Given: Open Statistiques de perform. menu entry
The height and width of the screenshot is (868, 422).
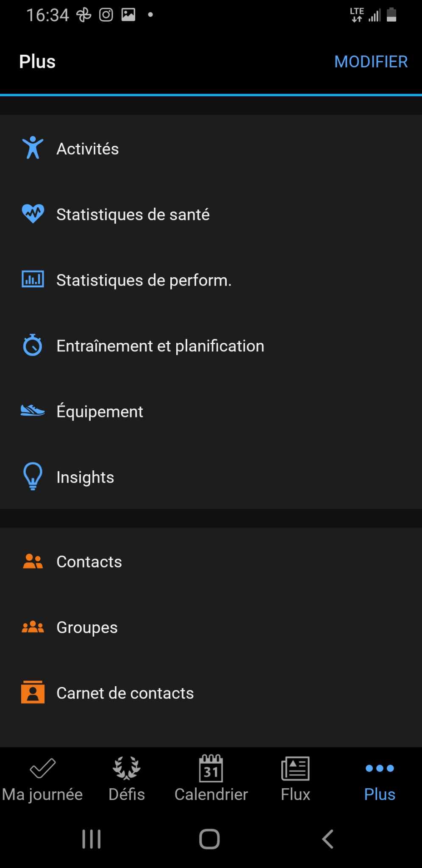Looking at the screenshot, I should (144, 280).
